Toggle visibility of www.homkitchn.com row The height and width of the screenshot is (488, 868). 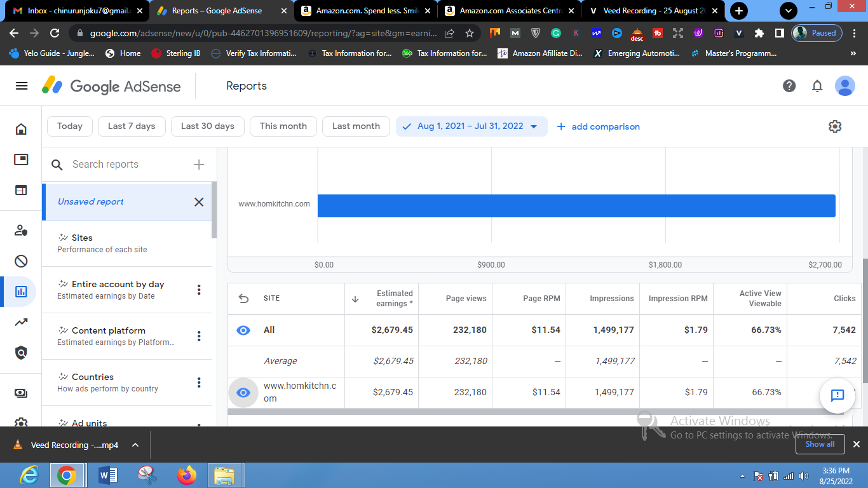243,393
